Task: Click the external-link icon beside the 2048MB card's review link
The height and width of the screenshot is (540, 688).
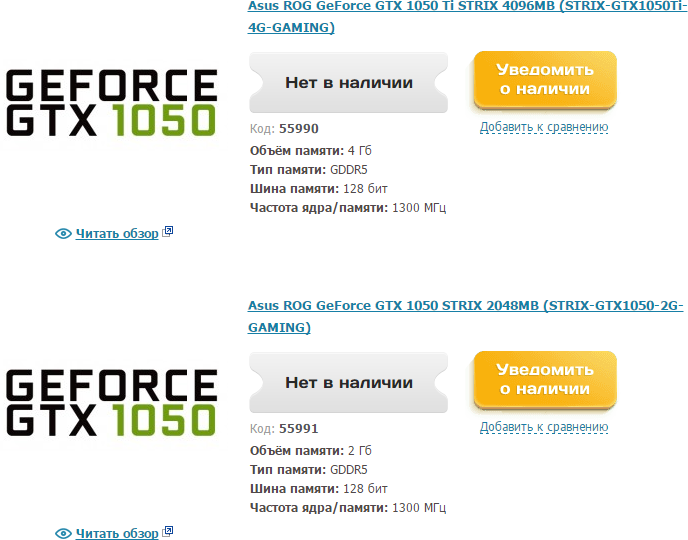Action: coord(168,532)
